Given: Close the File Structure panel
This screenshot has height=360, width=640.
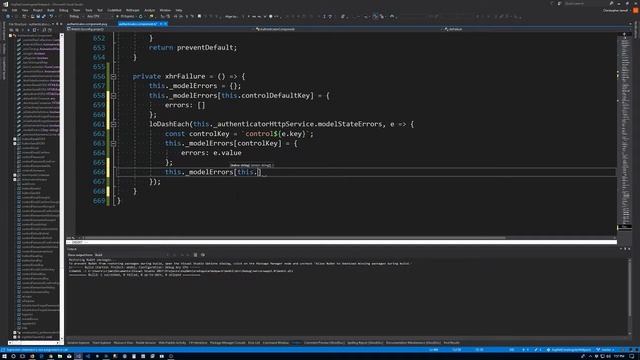Looking at the screenshot, I should 61,24.
